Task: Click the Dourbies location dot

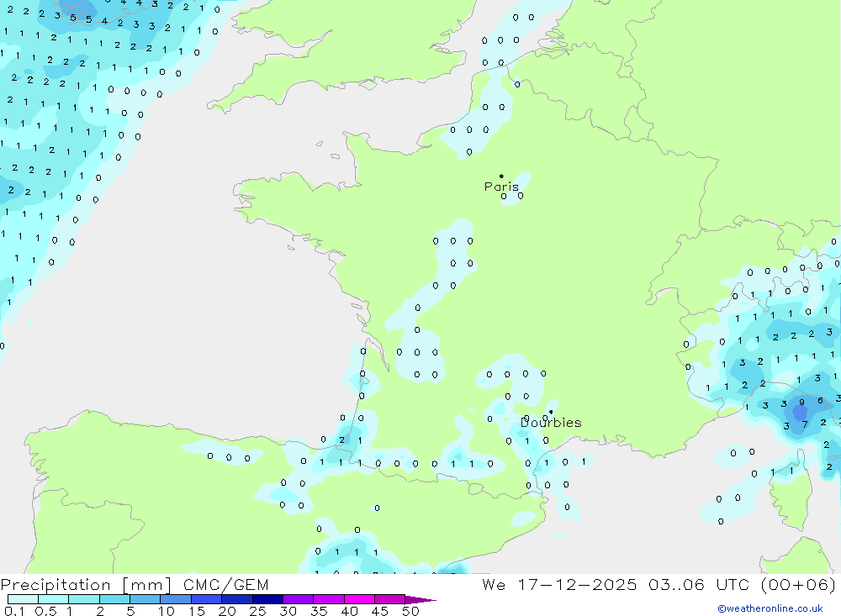Action: coord(551,412)
